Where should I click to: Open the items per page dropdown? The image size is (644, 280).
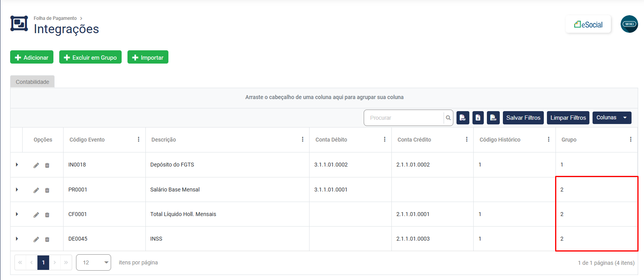coord(94,262)
